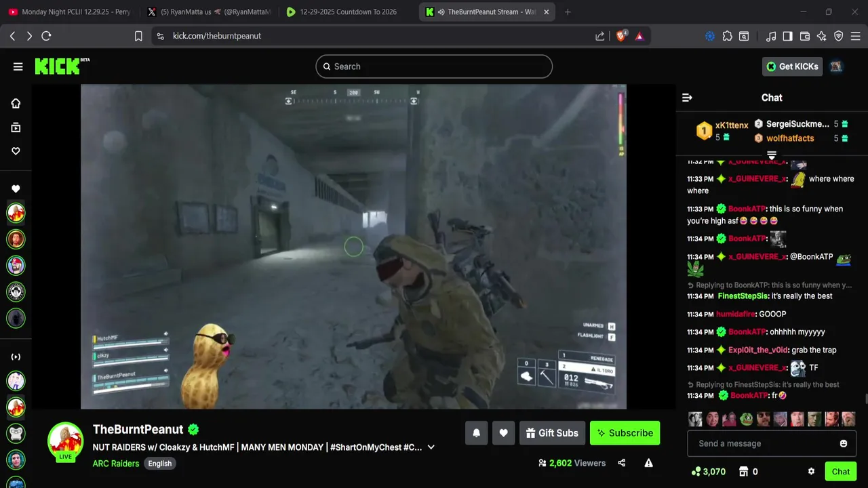Click TheBurntPeanut live avatar thumbnail
Viewport: 868px width, 488px height.
coord(65,442)
